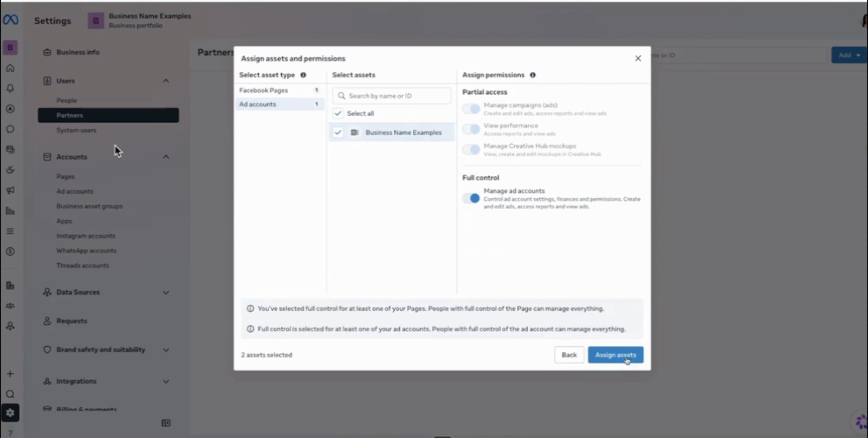Click the plus icon in left rail

tap(10, 374)
